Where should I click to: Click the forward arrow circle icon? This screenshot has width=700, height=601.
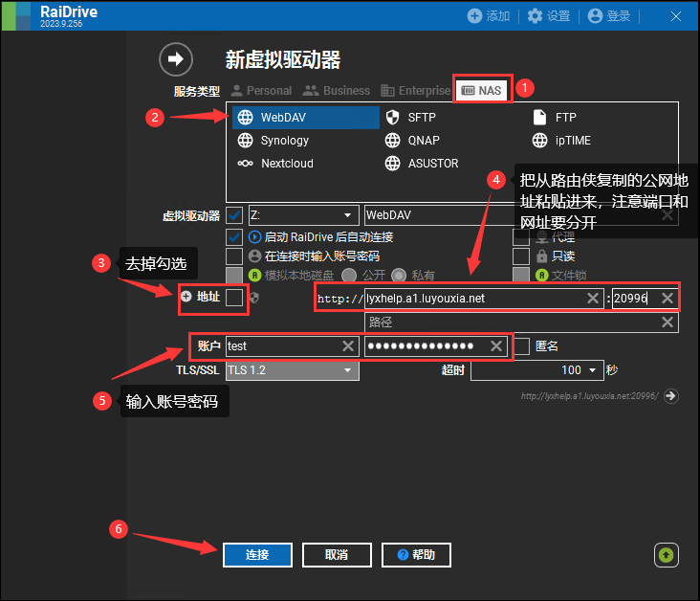pos(175,59)
